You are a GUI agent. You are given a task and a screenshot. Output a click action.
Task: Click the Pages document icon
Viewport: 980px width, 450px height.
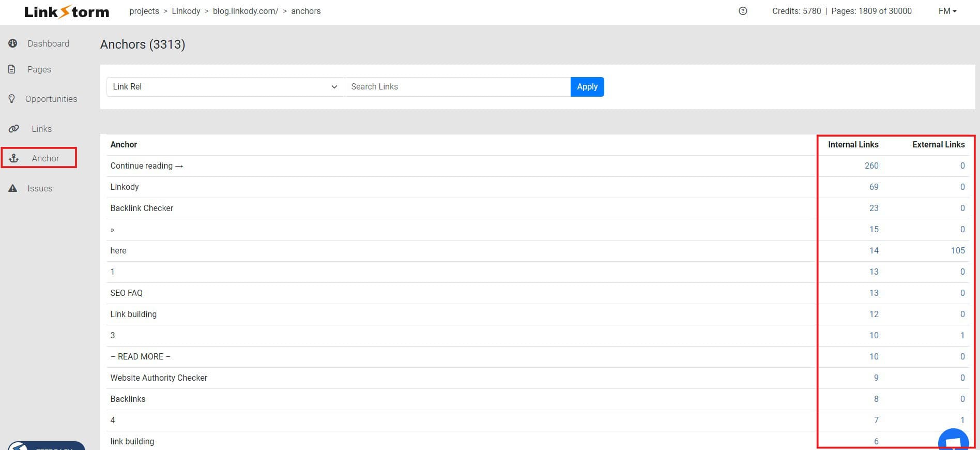click(12, 69)
